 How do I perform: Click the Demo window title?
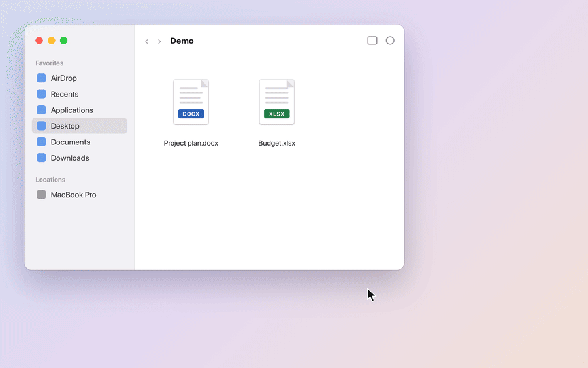[182, 41]
